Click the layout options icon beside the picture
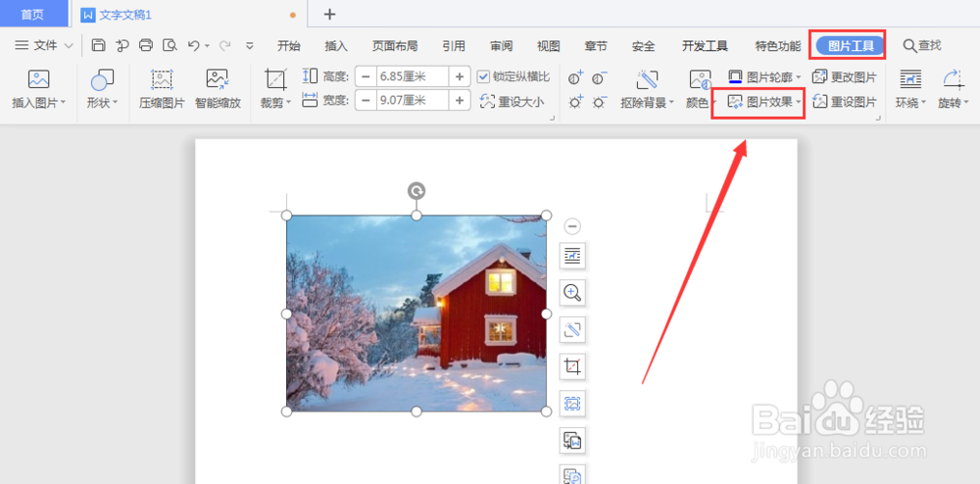Viewport: 980px width, 484px height. click(x=572, y=256)
